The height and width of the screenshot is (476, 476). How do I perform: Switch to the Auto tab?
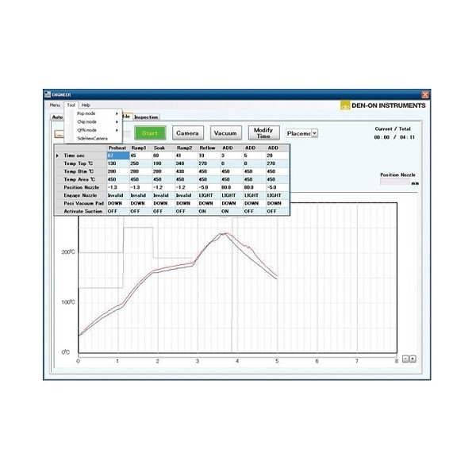[57, 117]
